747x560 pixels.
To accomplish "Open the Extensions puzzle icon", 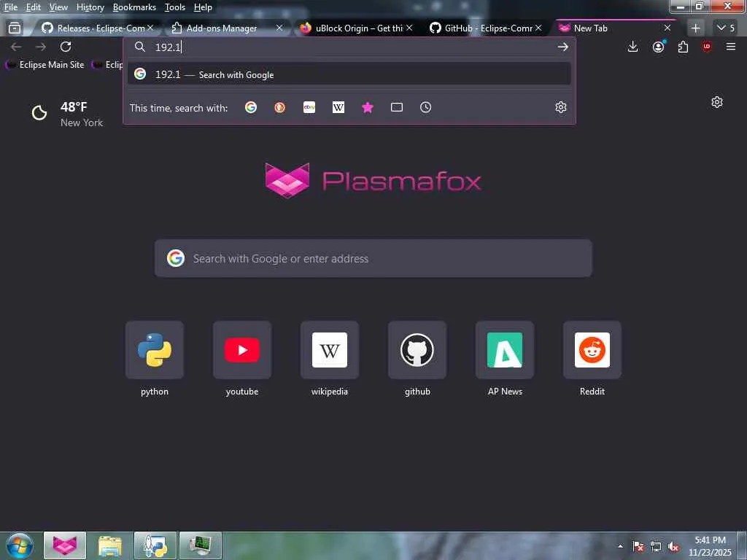I will 683,47.
